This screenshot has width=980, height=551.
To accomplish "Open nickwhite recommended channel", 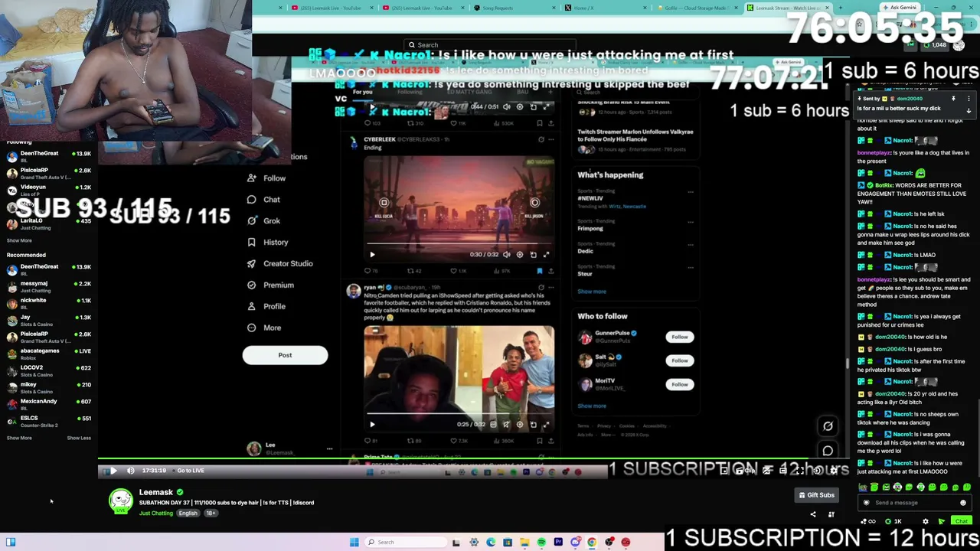I will [49, 303].
